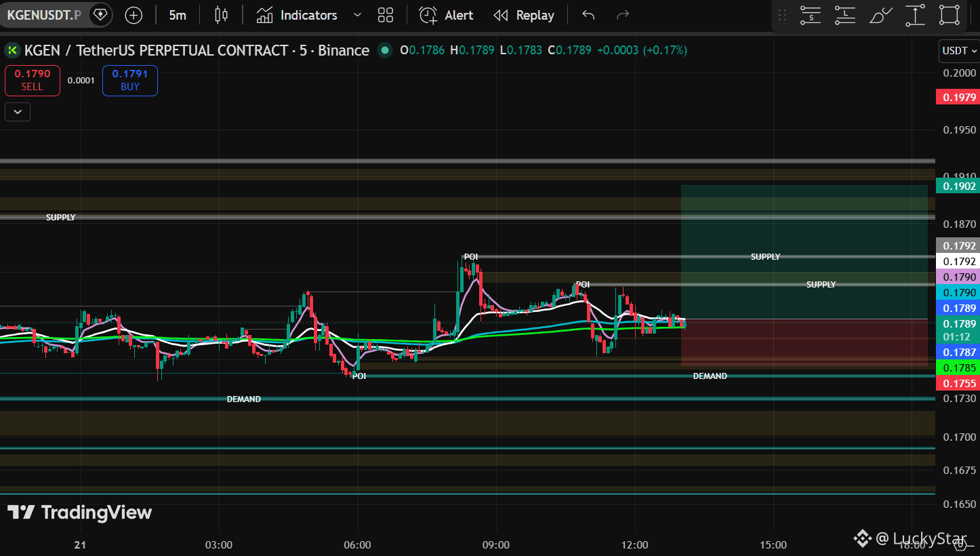Click the gray 0.1792 price label

(x=960, y=245)
